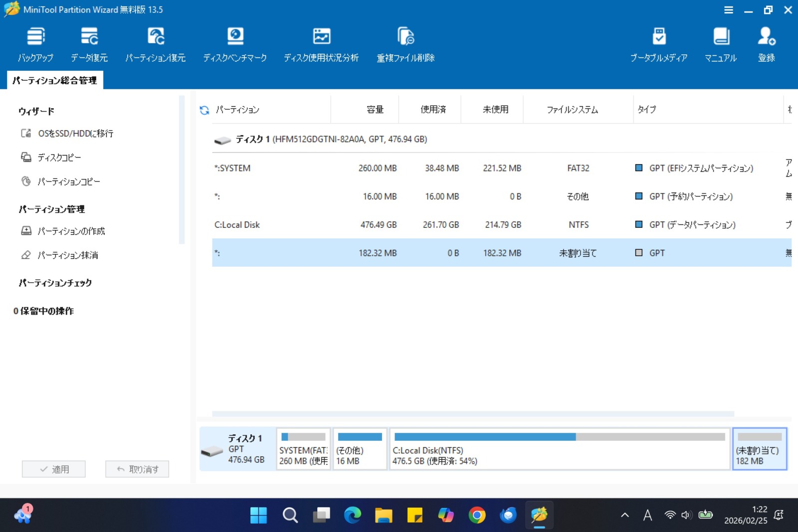
Task: Show hidden system tray icons
Action: pyautogui.click(x=625, y=515)
